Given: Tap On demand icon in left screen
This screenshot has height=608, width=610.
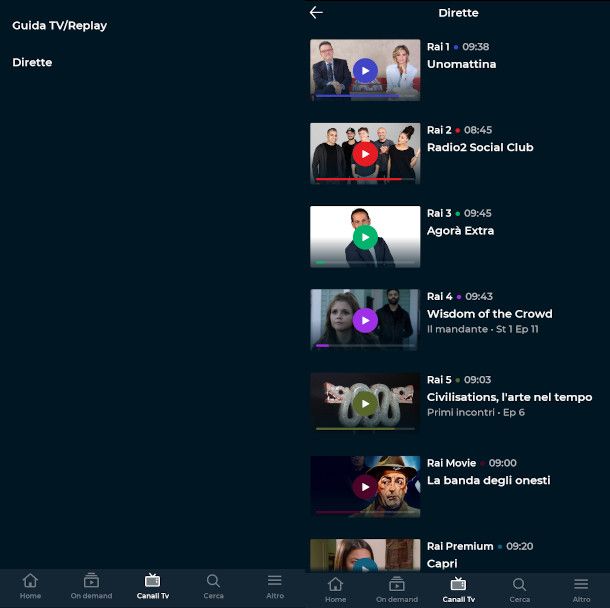Looking at the screenshot, I should click(x=91, y=580).
